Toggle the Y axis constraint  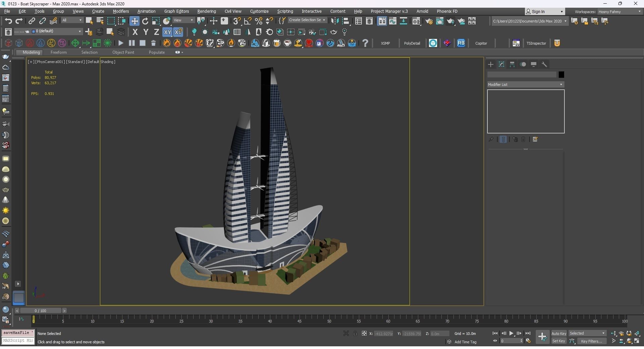(146, 32)
